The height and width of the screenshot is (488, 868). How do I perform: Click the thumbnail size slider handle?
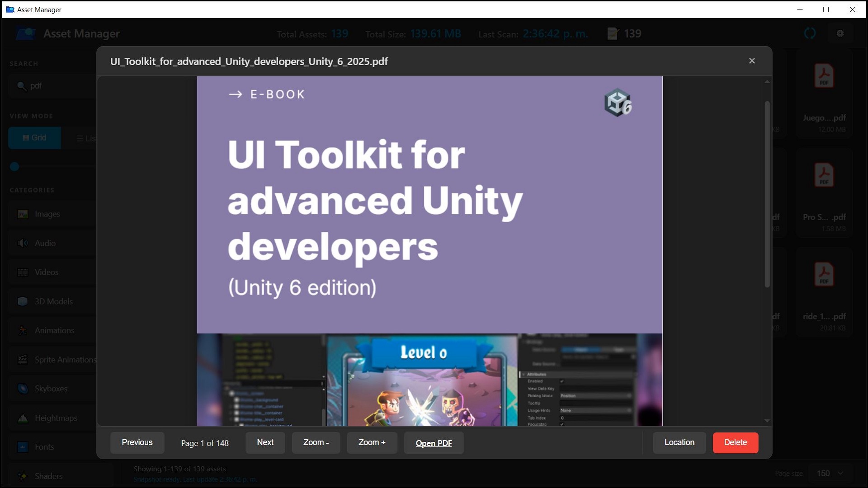(14, 167)
